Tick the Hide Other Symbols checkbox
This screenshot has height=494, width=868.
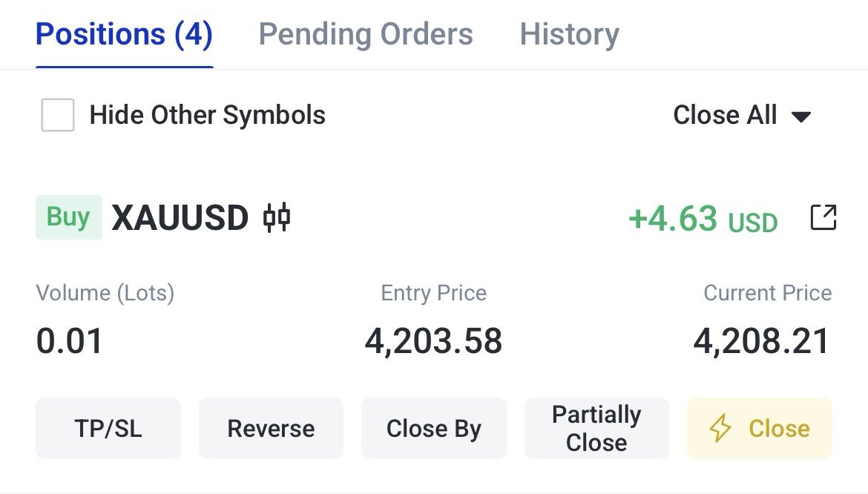pos(58,115)
